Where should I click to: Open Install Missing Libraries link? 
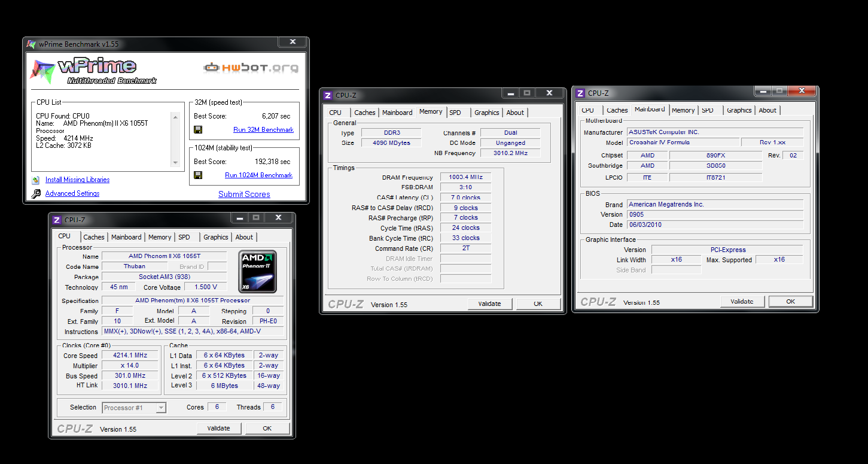77,180
